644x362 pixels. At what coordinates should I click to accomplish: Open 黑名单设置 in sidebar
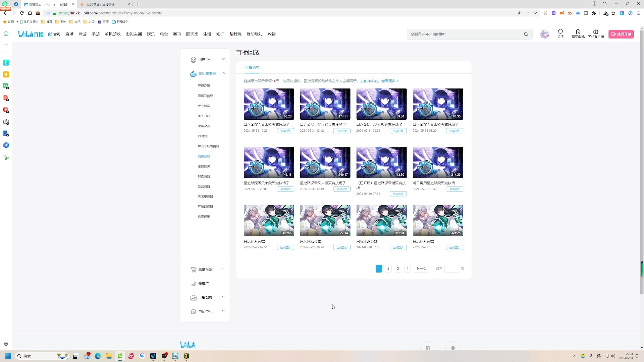205,196
